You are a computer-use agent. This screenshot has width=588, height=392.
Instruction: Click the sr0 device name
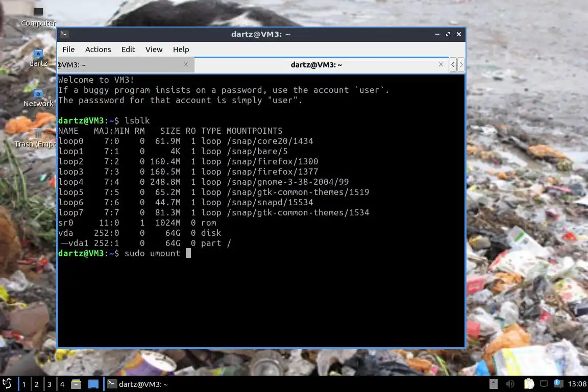(66, 223)
